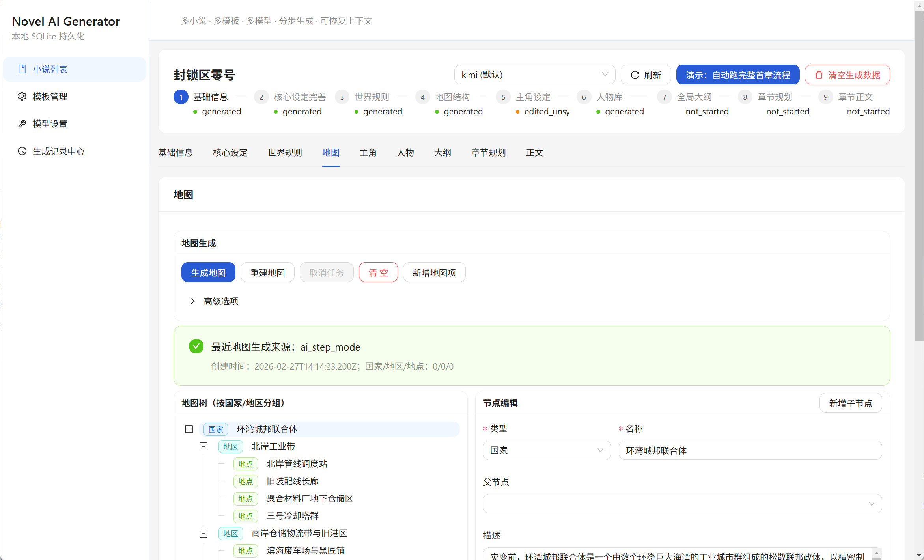Click the 新增子节点 button
The height and width of the screenshot is (560, 924).
pos(850,403)
